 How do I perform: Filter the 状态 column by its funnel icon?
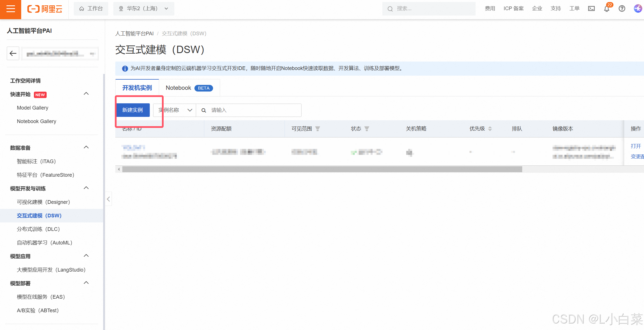(x=367, y=129)
